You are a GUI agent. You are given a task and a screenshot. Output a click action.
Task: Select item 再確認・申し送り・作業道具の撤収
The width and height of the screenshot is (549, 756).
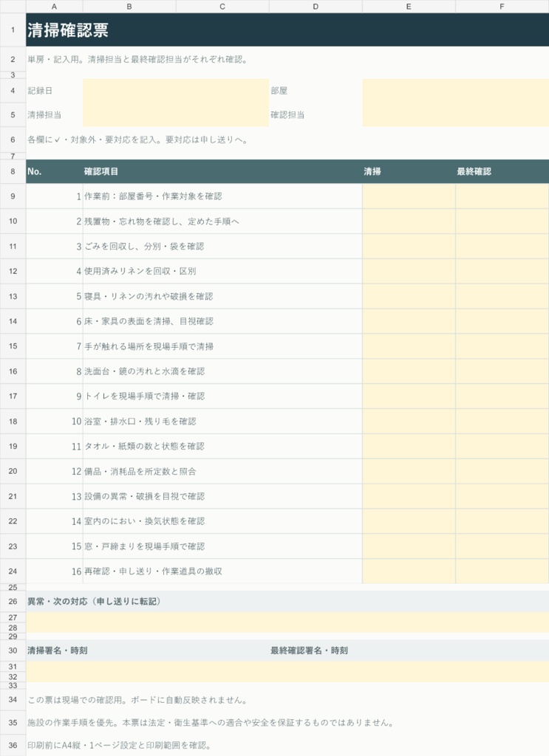222,571
